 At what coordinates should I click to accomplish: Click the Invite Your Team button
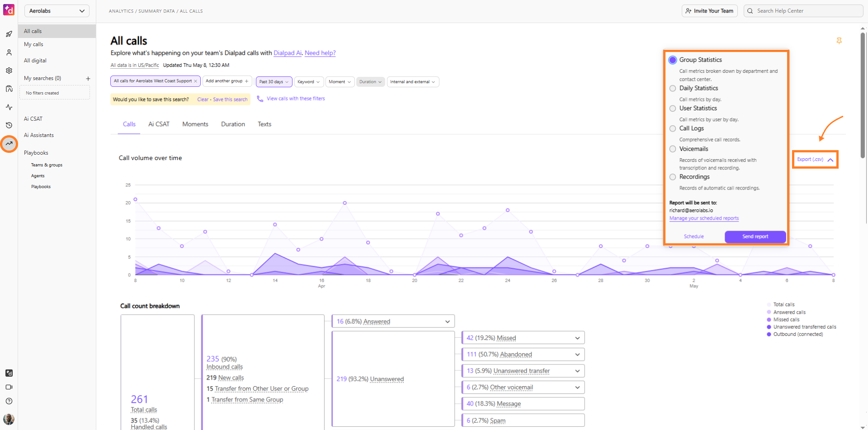tap(710, 11)
